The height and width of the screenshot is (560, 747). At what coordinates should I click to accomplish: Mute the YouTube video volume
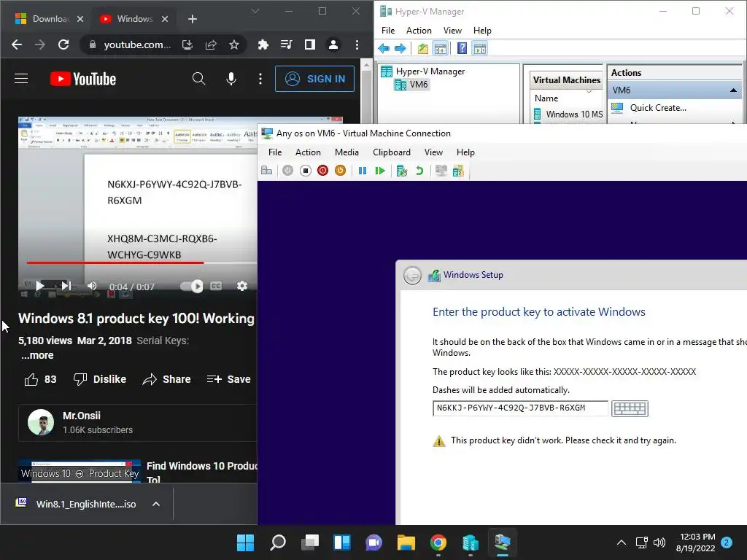[x=92, y=286]
